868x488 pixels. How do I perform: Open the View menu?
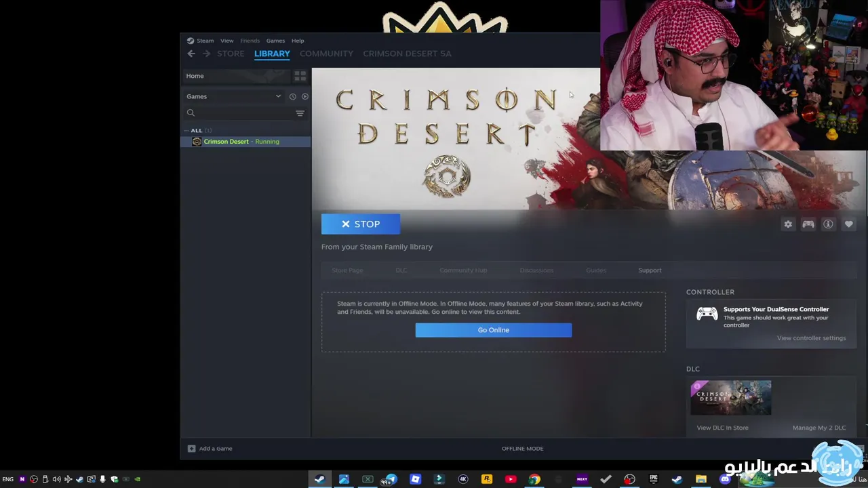point(226,41)
